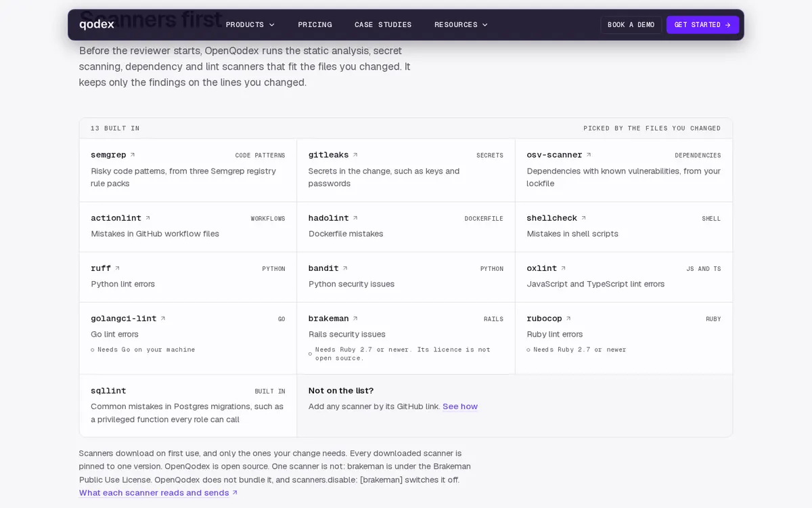
Task: Open external link arrow next to semgrep
Action: [133, 155]
